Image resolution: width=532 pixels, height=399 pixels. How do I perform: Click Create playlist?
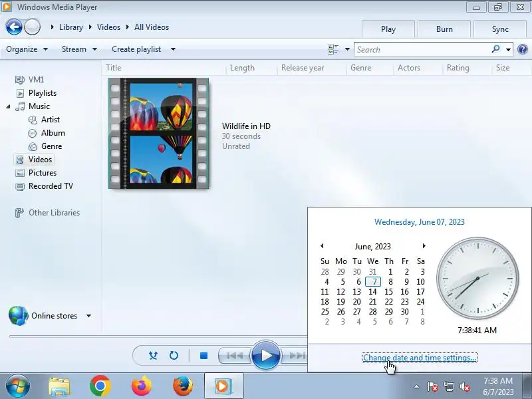pyautogui.click(x=136, y=49)
